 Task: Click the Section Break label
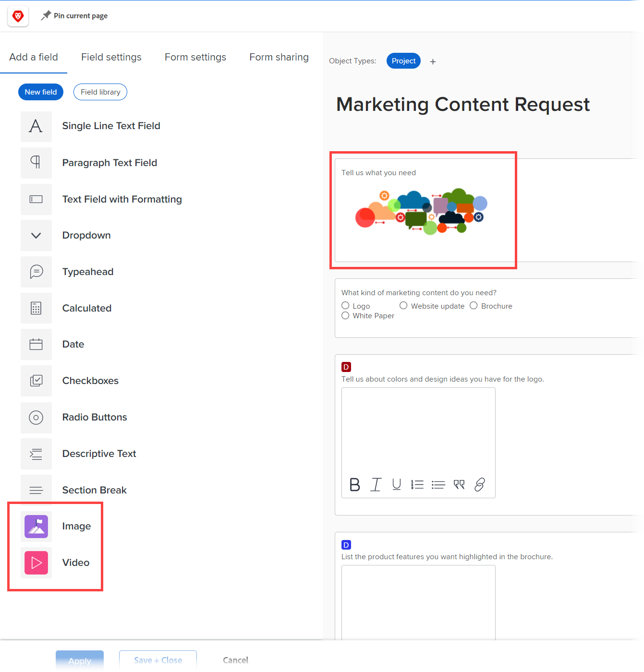(95, 490)
